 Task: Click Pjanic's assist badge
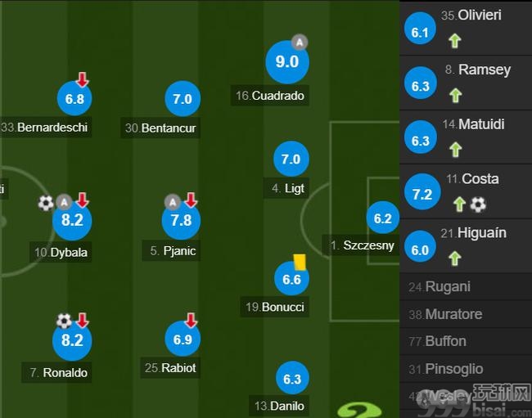pyautogui.click(x=173, y=202)
